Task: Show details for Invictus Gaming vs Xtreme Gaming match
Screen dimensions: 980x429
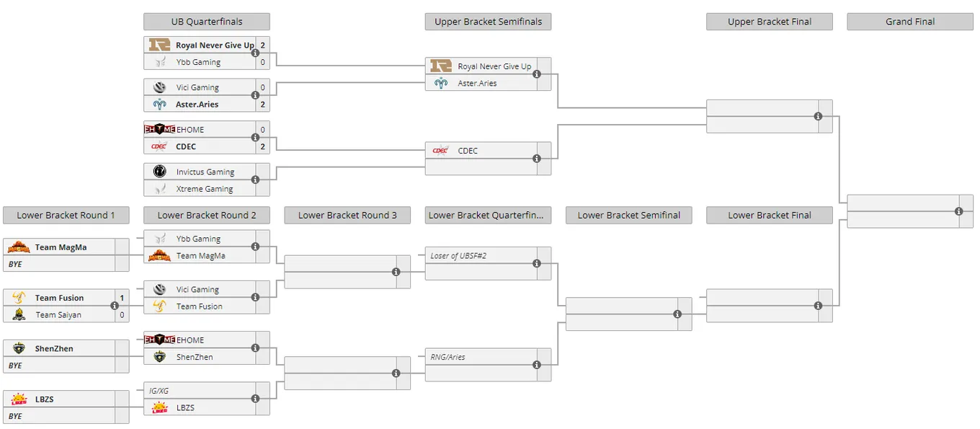Action: coord(255,180)
